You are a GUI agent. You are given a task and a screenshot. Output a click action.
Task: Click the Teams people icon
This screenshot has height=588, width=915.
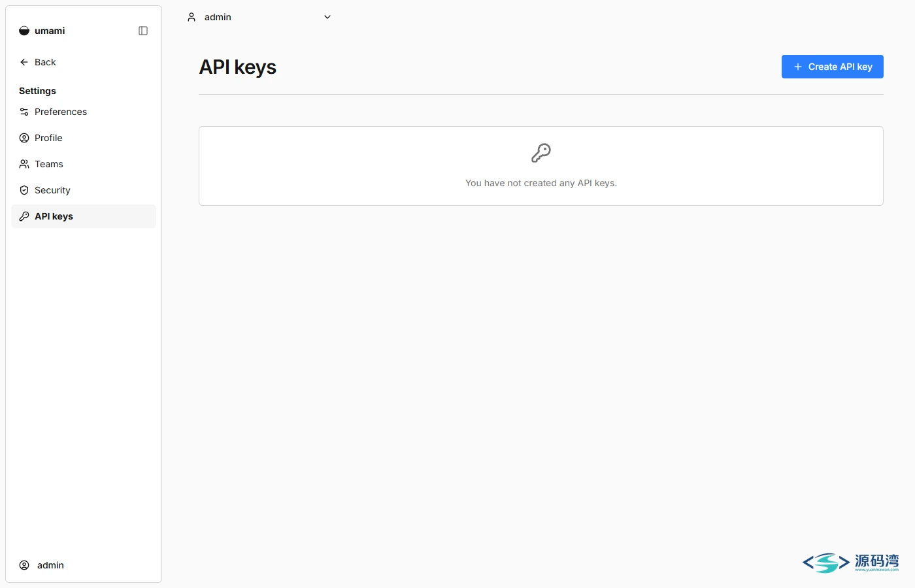24,164
